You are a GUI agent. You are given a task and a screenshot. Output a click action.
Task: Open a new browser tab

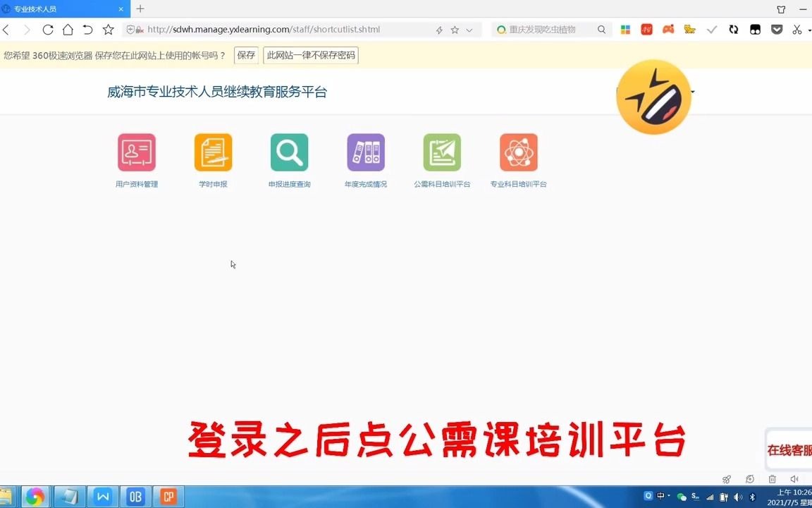140,8
